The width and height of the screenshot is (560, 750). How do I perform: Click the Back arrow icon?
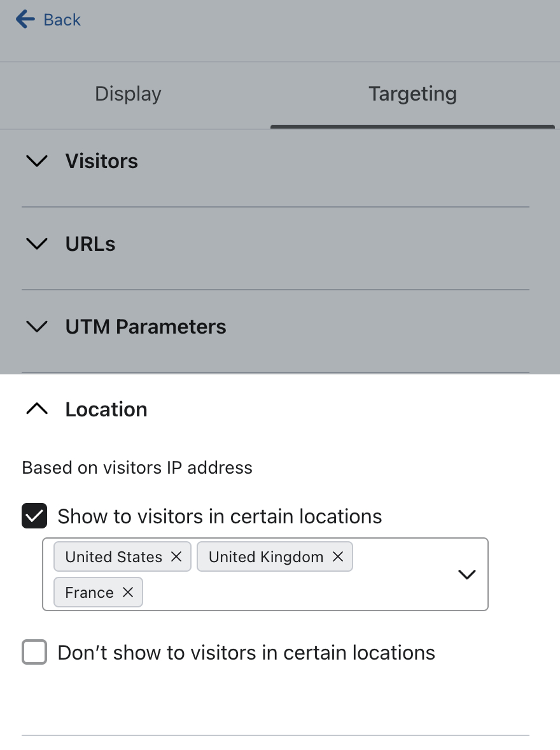point(25,19)
